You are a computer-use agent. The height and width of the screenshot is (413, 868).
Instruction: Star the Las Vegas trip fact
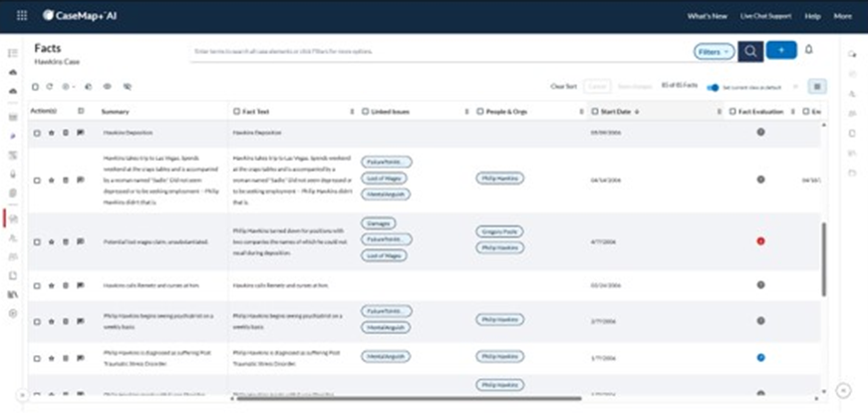(51, 181)
